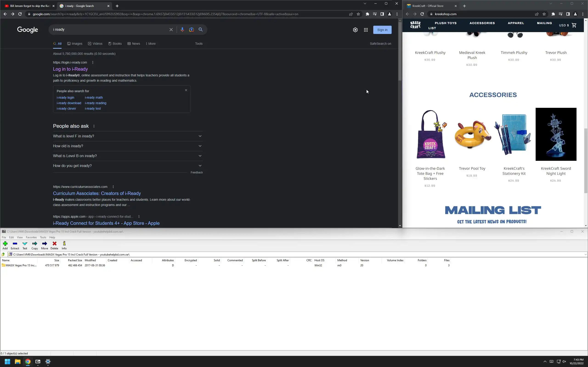This screenshot has width=588, height=367.
Task: Click the Extract icon in 7-Zip toolbar
Action: tap(15, 244)
